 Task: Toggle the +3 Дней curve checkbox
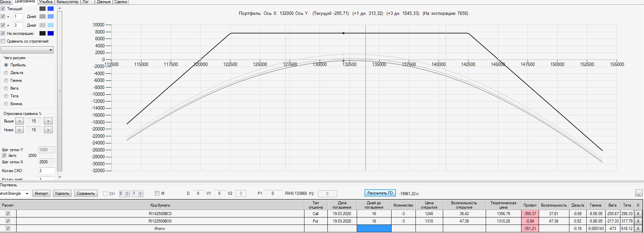point(3,25)
